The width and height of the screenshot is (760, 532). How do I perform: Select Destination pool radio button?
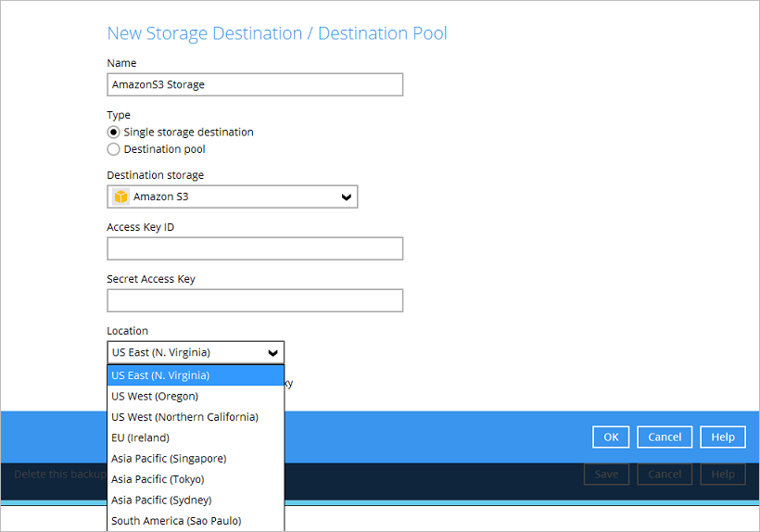[x=114, y=149]
